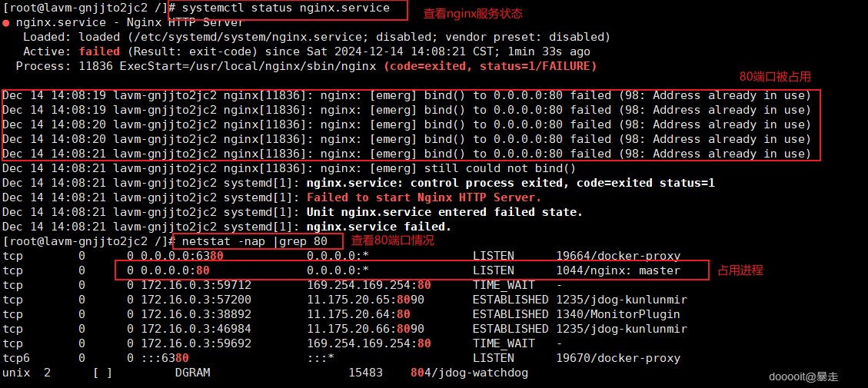Click local address '172.16.0.3:46984'
Viewport: 868px width, 388px height.
coord(195,329)
